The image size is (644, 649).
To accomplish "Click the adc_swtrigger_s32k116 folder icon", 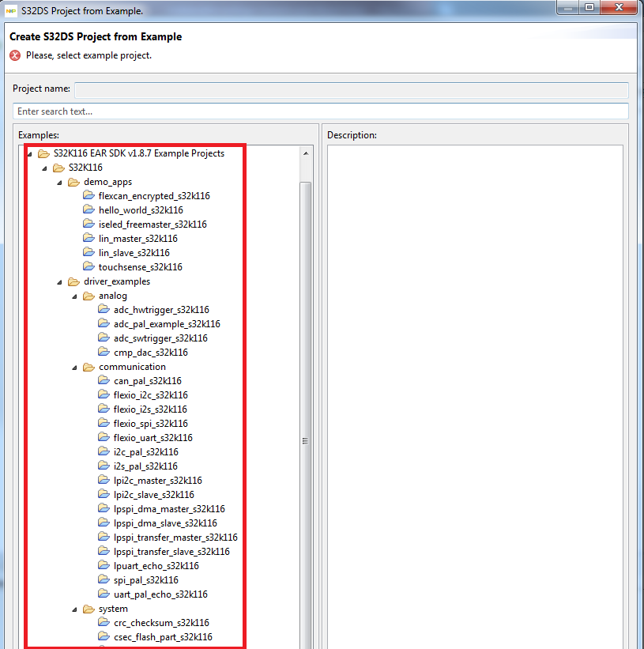I will click(104, 338).
